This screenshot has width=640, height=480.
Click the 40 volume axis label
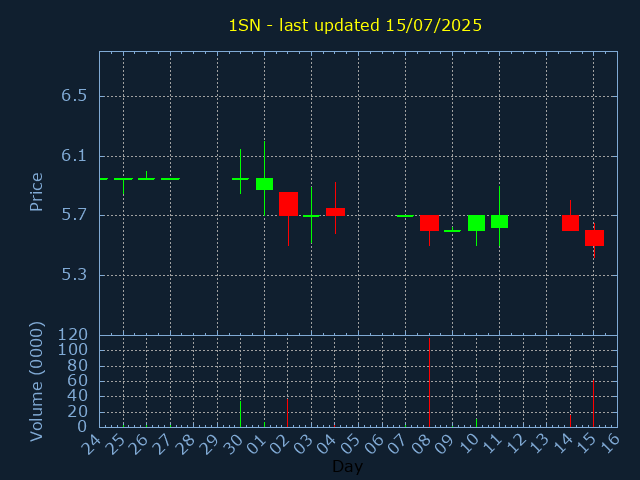[x=78, y=396]
